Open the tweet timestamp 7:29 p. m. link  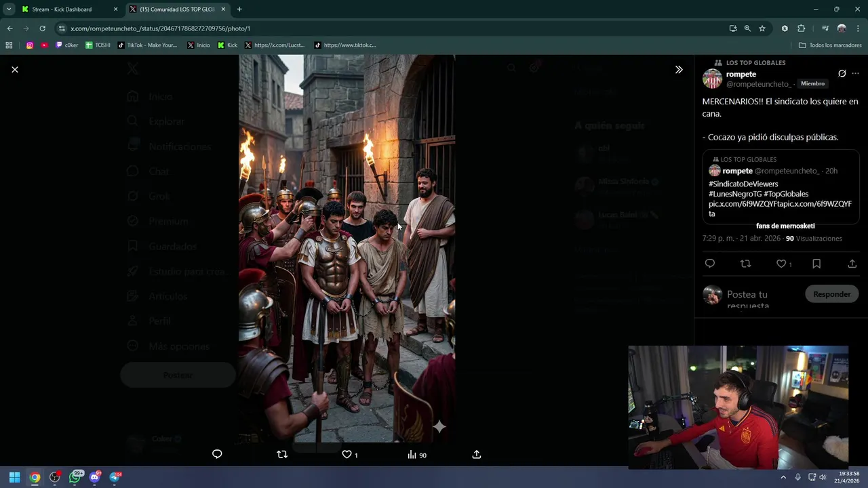click(x=741, y=239)
